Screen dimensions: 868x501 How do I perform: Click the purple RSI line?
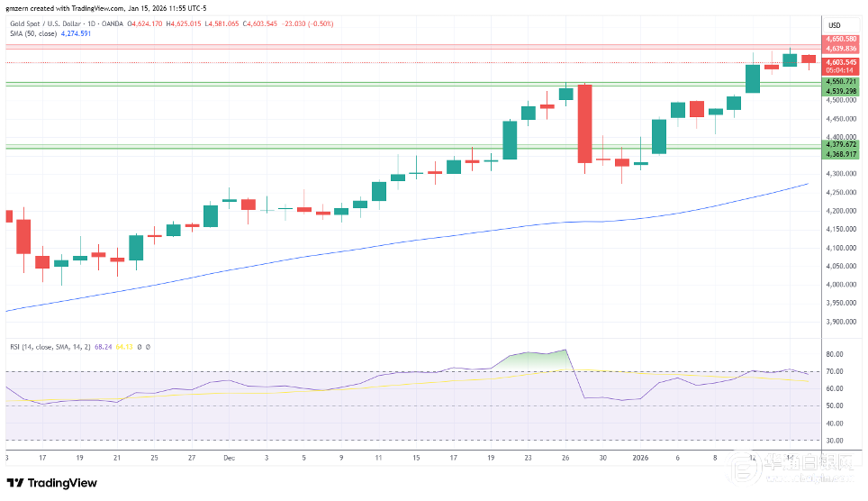click(270, 386)
